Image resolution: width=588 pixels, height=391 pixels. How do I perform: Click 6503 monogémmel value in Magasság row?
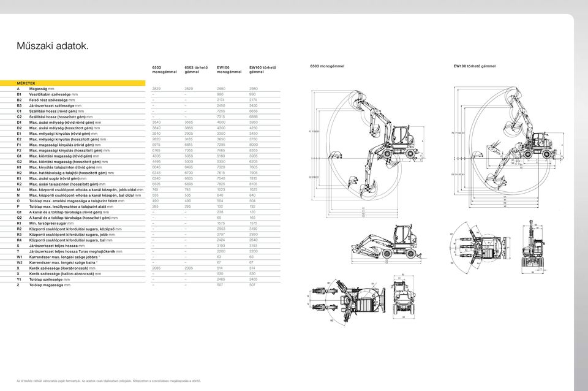[156, 89]
